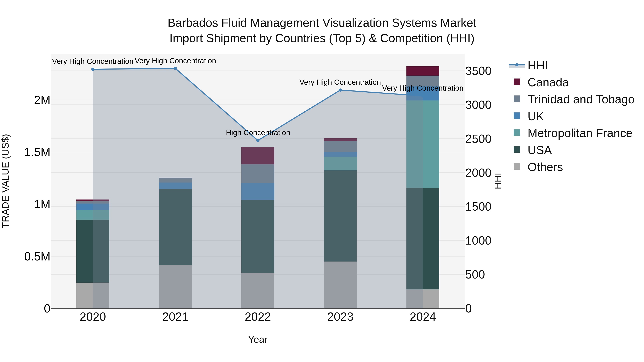The width and height of the screenshot is (644, 362).
Task: Click the 2022 x-axis tick label
Action: (x=258, y=317)
